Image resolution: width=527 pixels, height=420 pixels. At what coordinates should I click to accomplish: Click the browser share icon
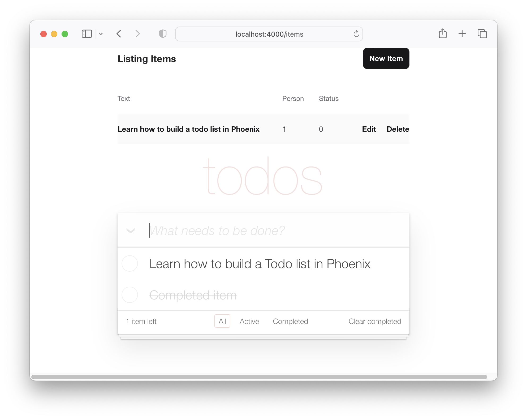pos(443,33)
